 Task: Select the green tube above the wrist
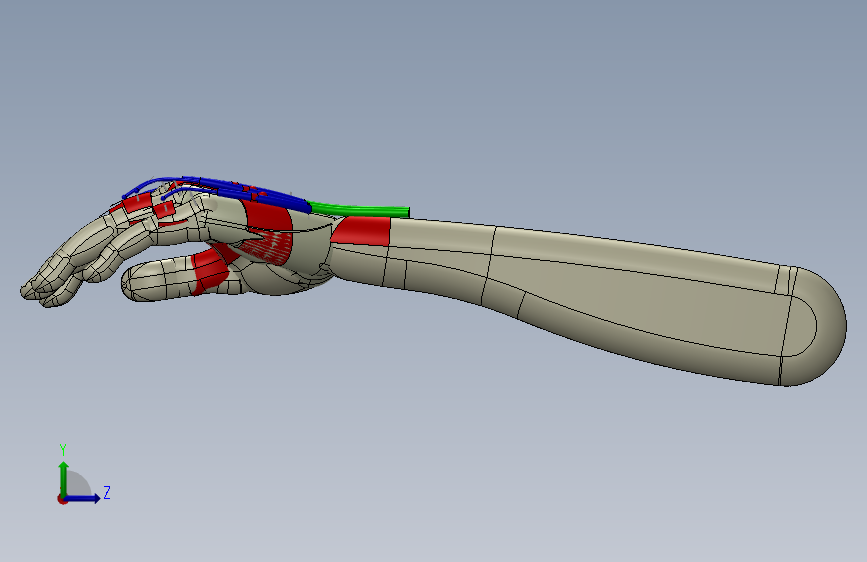coord(359,210)
